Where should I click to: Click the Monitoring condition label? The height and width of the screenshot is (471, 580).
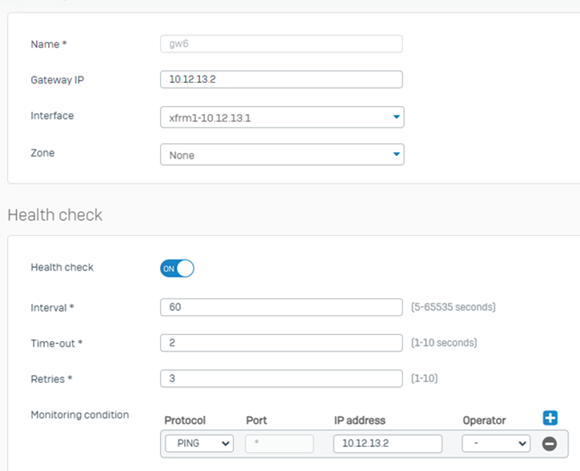pyautogui.click(x=80, y=415)
